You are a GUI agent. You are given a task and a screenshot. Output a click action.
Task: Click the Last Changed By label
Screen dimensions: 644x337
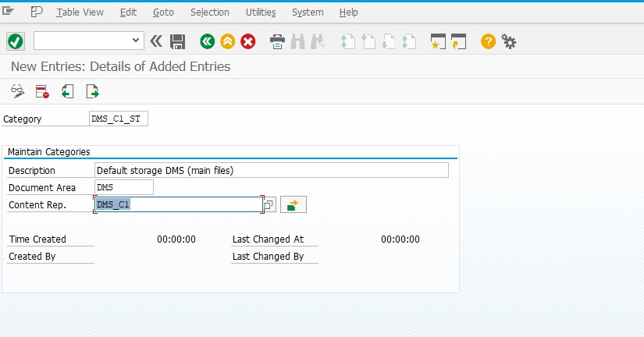tap(269, 256)
